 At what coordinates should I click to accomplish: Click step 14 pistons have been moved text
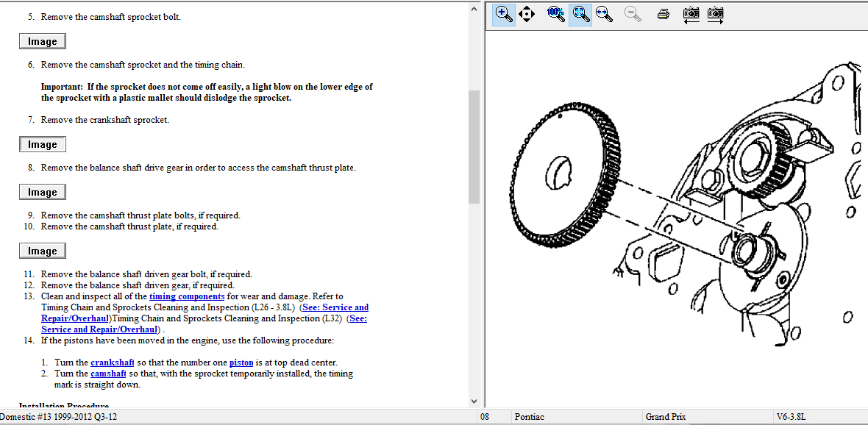188,340
